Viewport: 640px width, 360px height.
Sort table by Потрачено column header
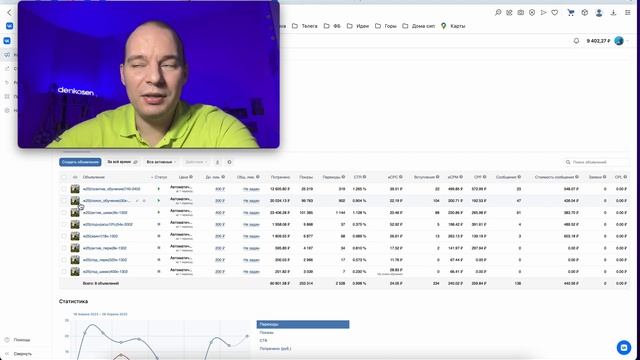(x=280, y=177)
